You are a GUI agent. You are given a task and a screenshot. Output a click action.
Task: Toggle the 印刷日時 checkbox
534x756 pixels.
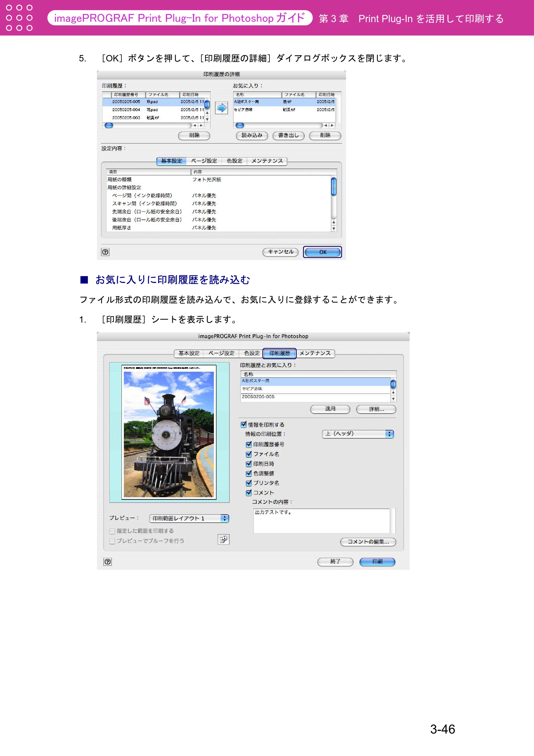click(x=249, y=464)
